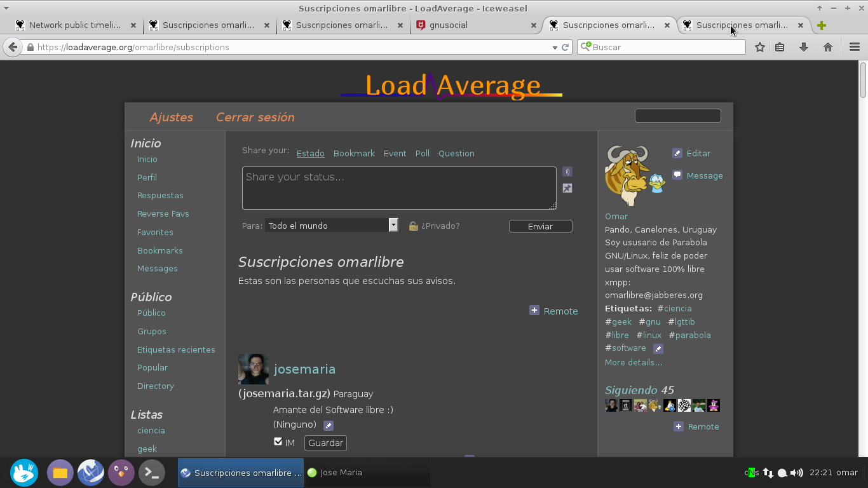This screenshot has height=488, width=868.
Task: Click the padlock site identity icon
Action: (30, 47)
